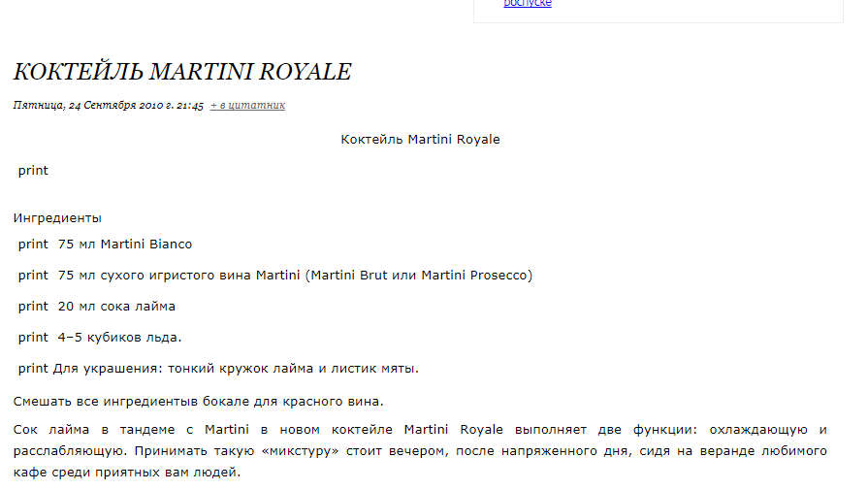Click print icon beside 75 мл Martini Bianco
Screen dimensions: 868x490
pos(33,245)
